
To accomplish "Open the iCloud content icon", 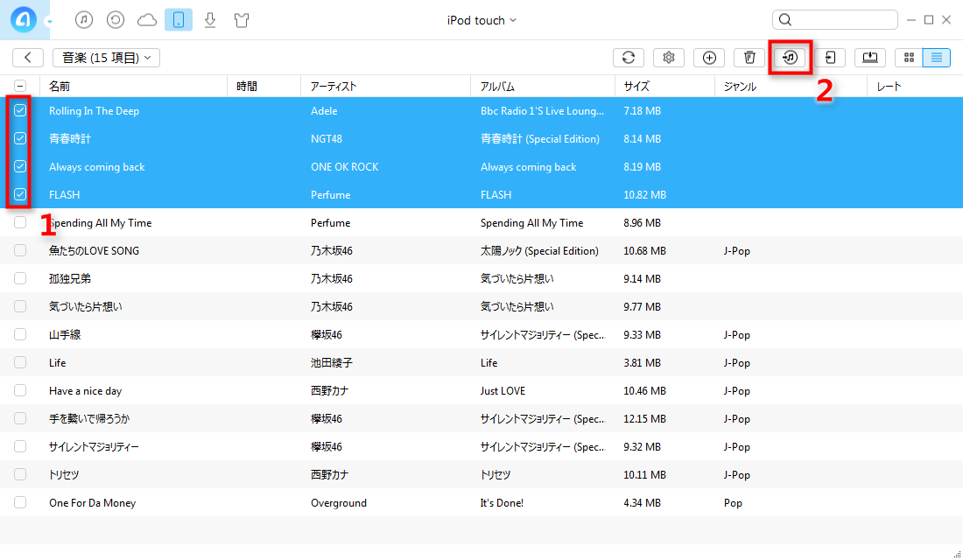I will click(x=147, y=20).
